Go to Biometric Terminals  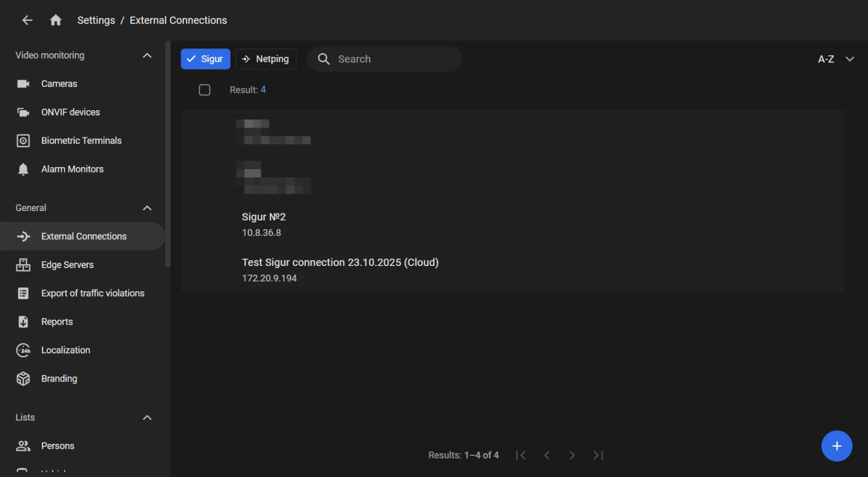(81, 141)
